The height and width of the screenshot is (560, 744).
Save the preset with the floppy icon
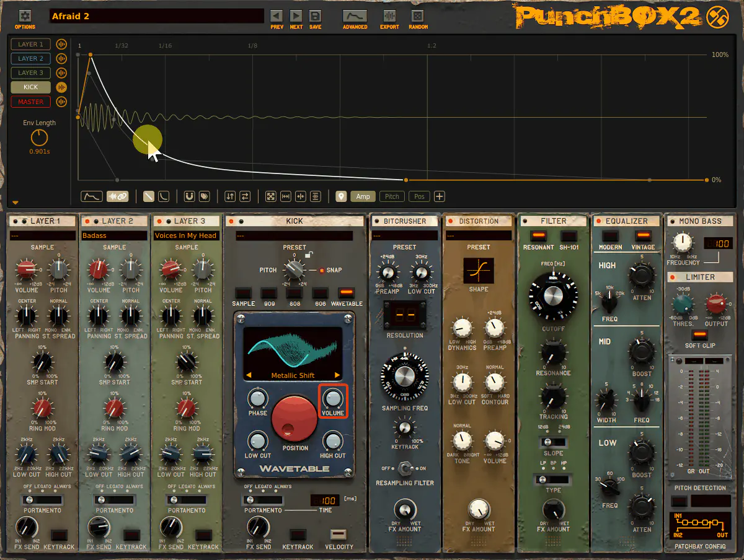coord(315,16)
